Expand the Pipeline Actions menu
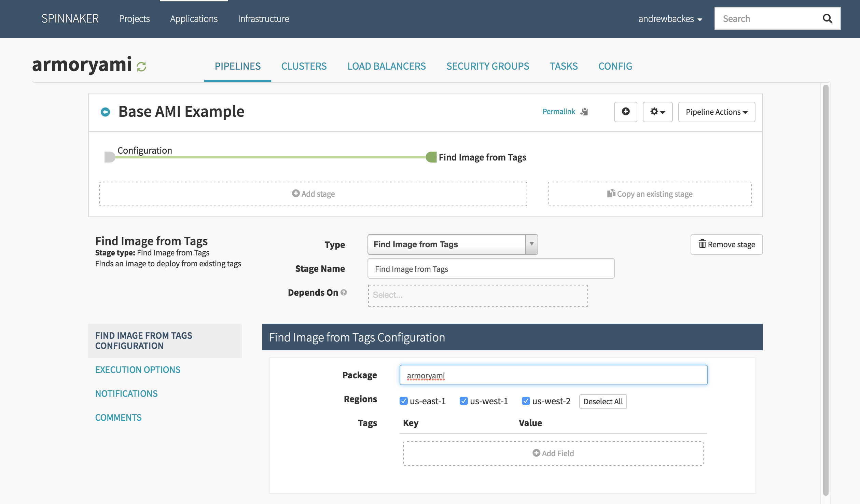860x504 pixels. coord(716,112)
